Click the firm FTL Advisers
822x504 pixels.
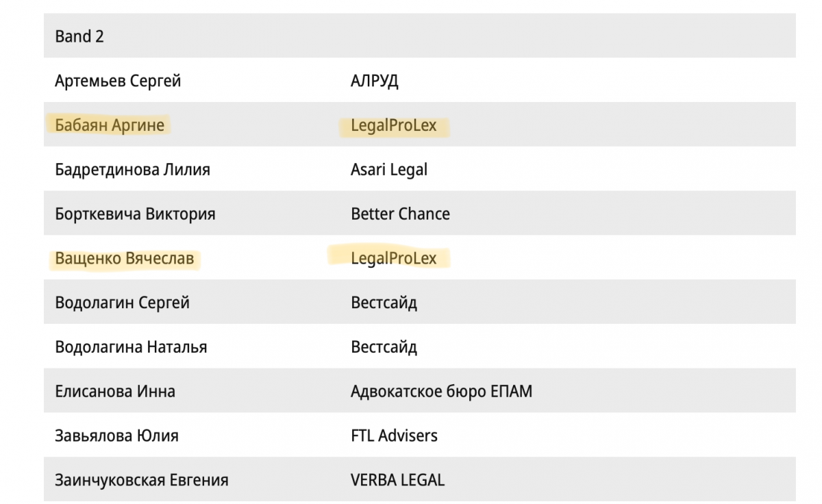(x=394, y=436)
